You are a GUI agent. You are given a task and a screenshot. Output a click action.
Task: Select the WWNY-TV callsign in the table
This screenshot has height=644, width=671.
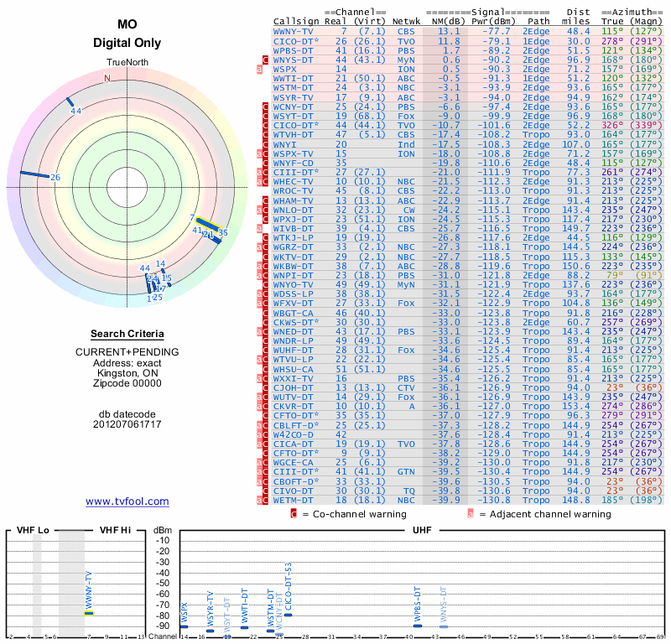click(294, 32)
